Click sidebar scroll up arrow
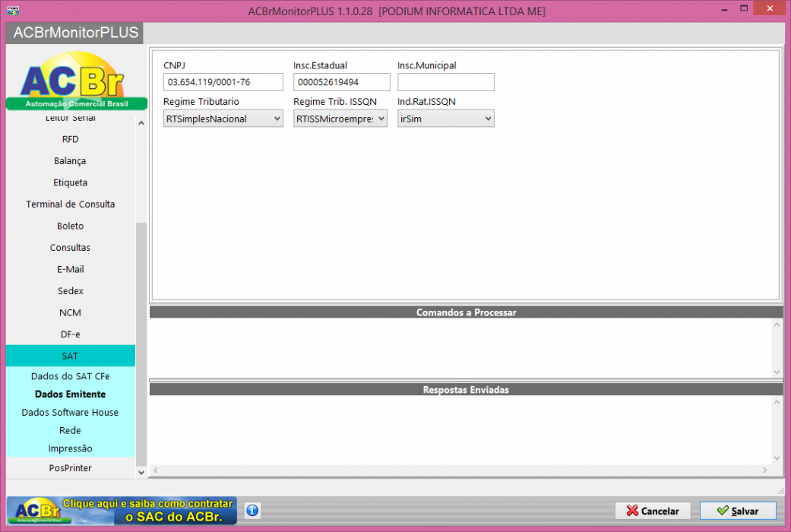 (x=141, y=122)
